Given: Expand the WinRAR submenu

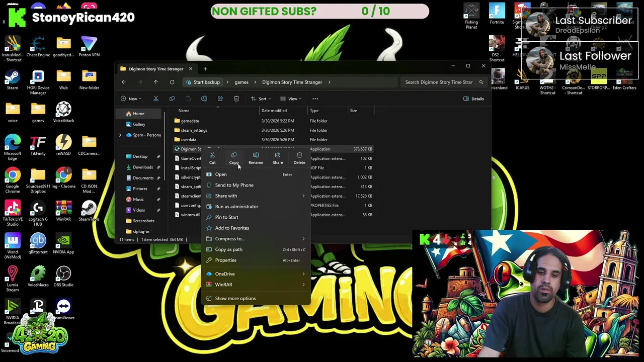Looking at the screenshot, I should click(256, 285).
